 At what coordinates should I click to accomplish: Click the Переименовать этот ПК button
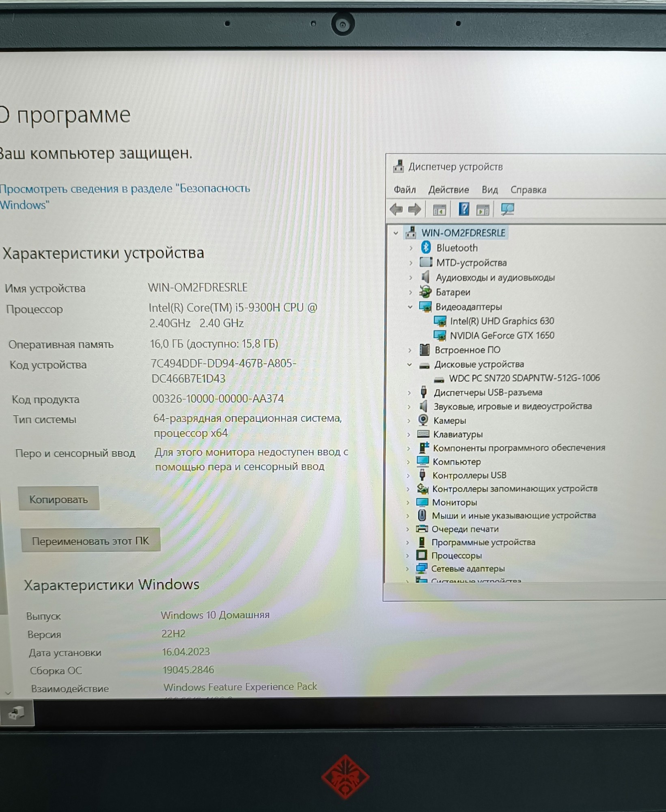tap(91, 541)
